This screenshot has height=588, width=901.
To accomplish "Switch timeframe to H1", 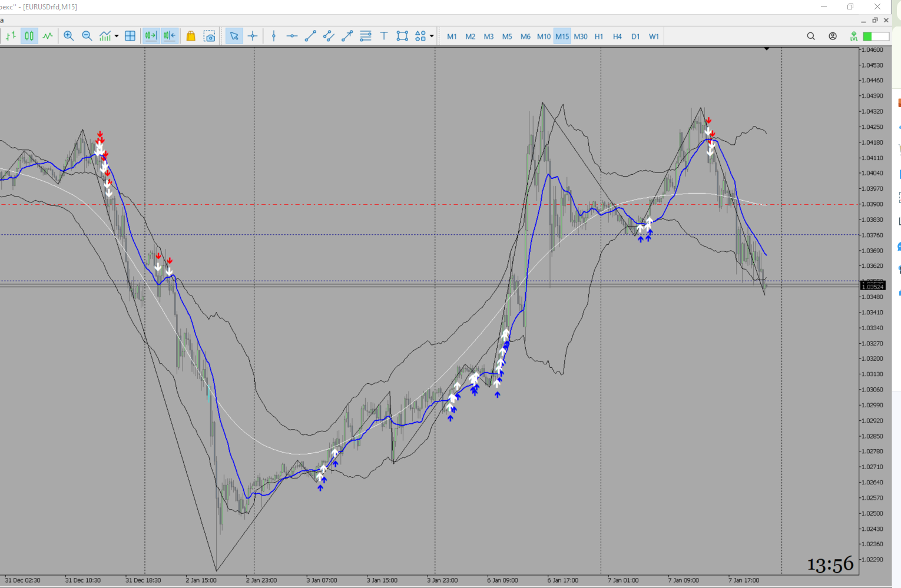I will pos(599,36).
